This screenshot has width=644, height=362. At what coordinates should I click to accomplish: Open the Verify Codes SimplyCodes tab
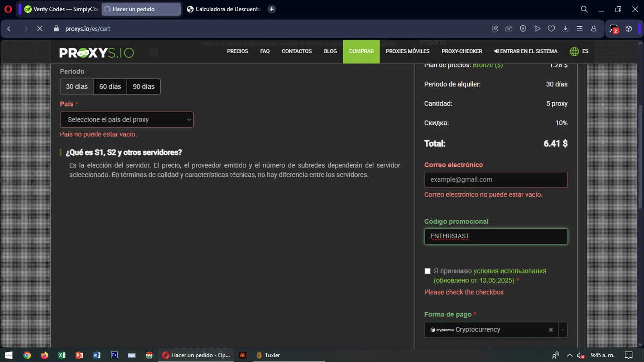click(61, 9)
